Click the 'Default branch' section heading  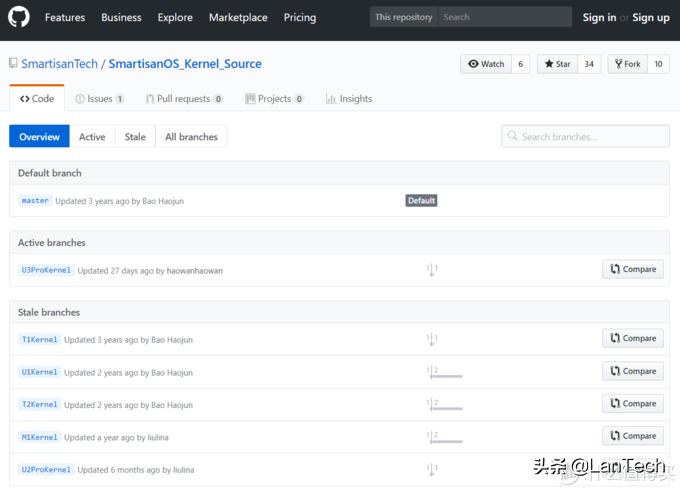pyautogui.click(x=50, y=173)
